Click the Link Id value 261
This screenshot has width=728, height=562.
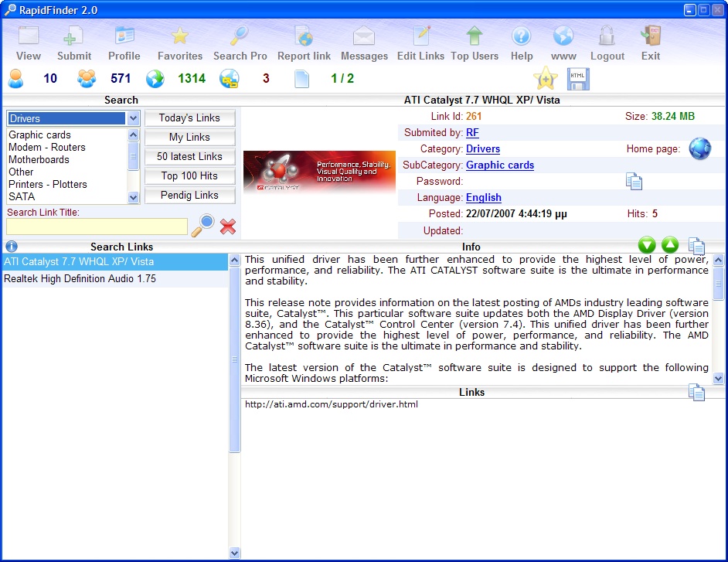click(474, 117)
